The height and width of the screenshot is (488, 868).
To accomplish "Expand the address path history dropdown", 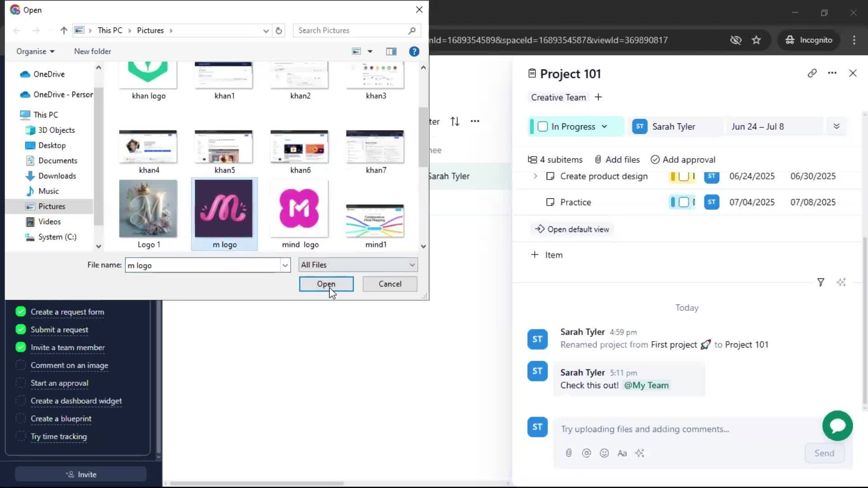I will point(266,30).
